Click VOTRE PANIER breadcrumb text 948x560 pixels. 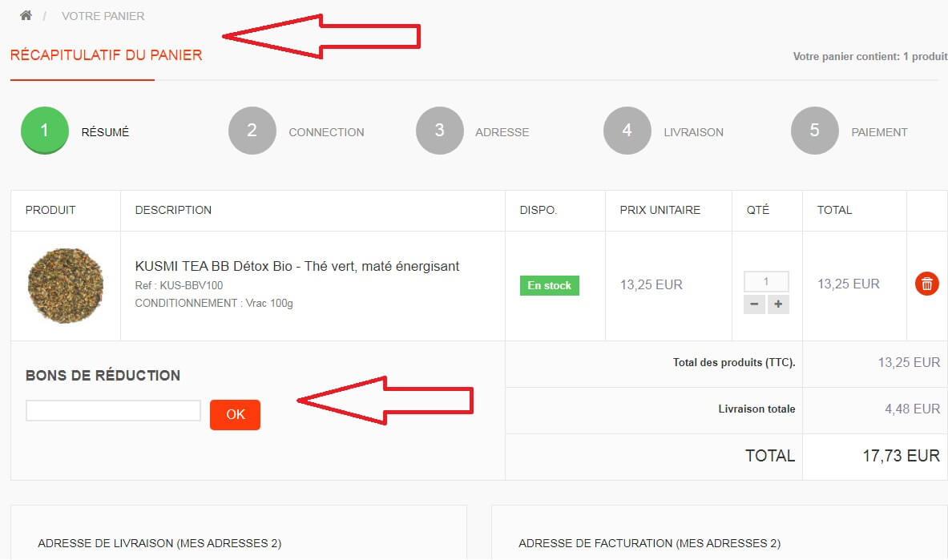[x=103, y=16]
